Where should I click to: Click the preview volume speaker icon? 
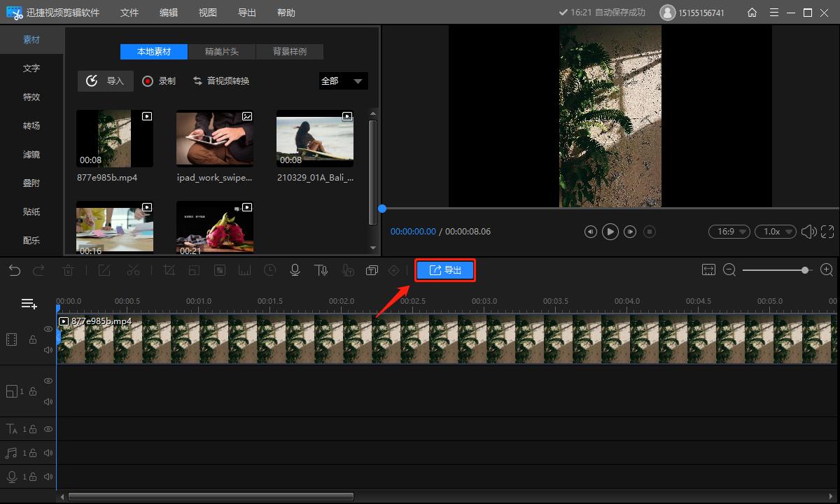[x=808, y=232]
